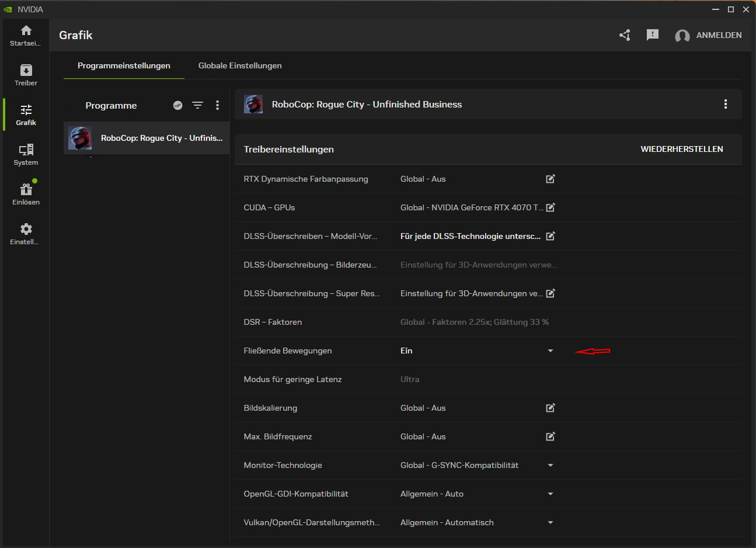Open the three-dot menu beside Programme
This screenshot has height=548, width=756.
click(217, 105)
